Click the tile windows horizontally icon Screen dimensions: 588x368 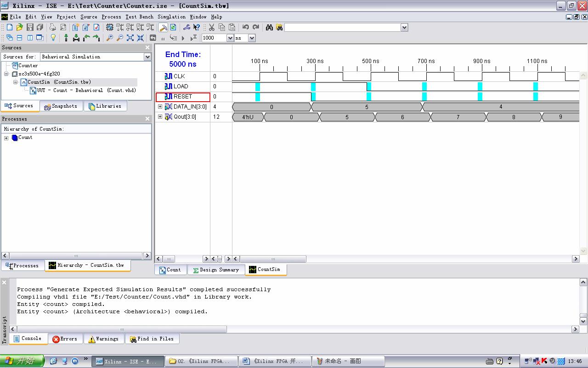(19, 38)
